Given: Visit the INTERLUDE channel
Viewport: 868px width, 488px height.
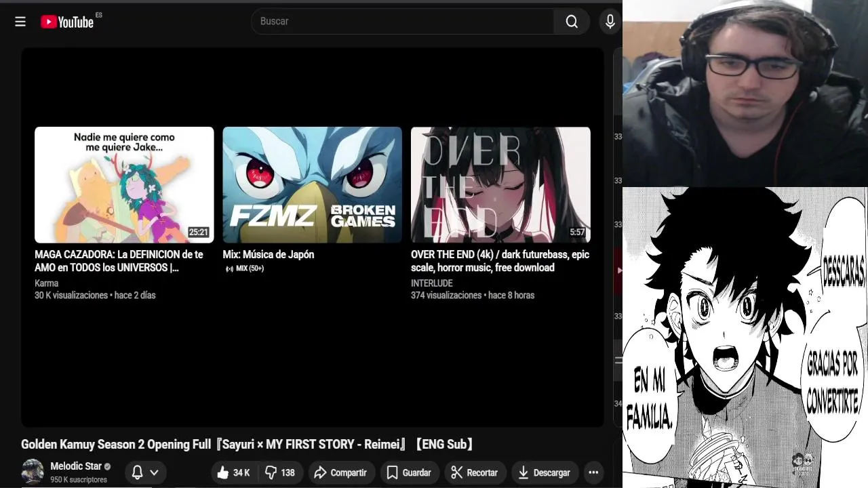Looking at the screenshot, I should 431,283.
